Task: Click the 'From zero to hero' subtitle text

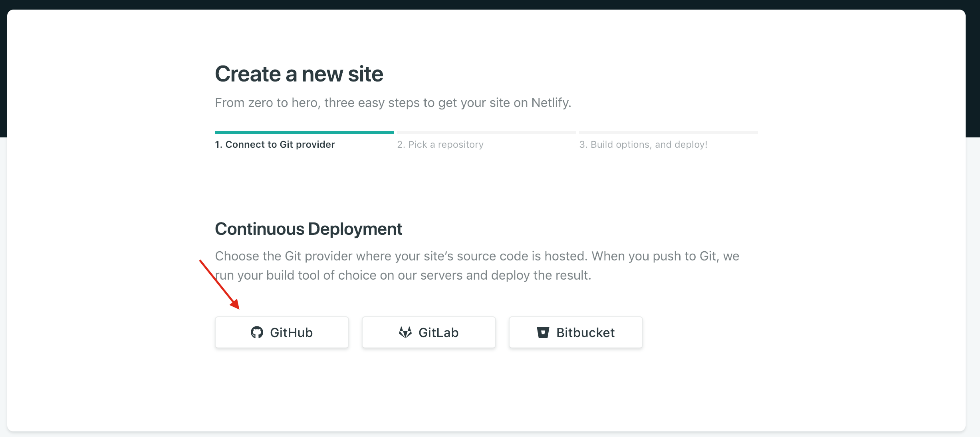Action: 393,103
